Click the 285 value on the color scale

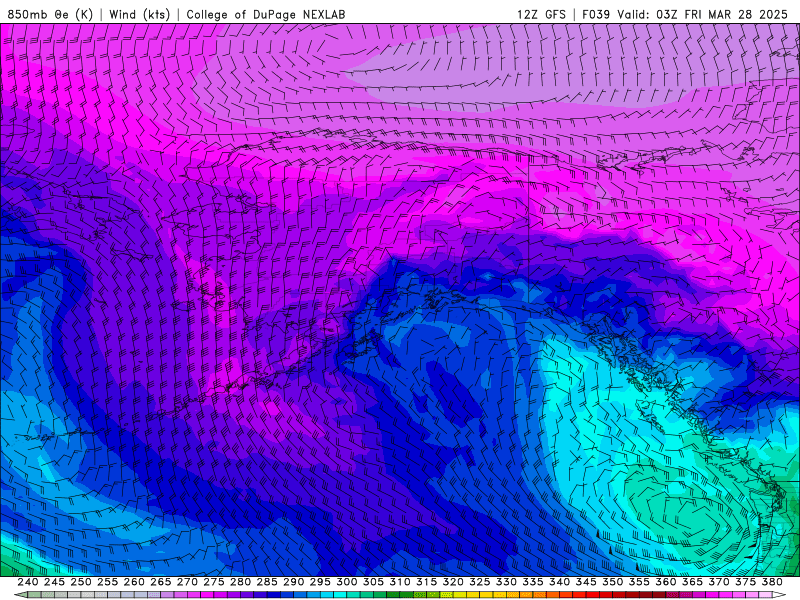click(x=267, y=582)
